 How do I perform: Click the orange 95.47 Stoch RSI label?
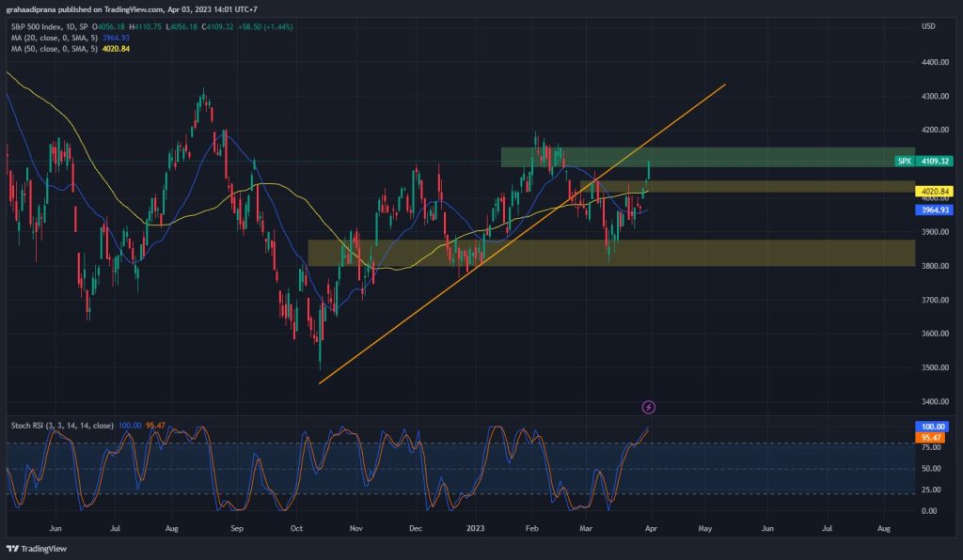(930, 437)
